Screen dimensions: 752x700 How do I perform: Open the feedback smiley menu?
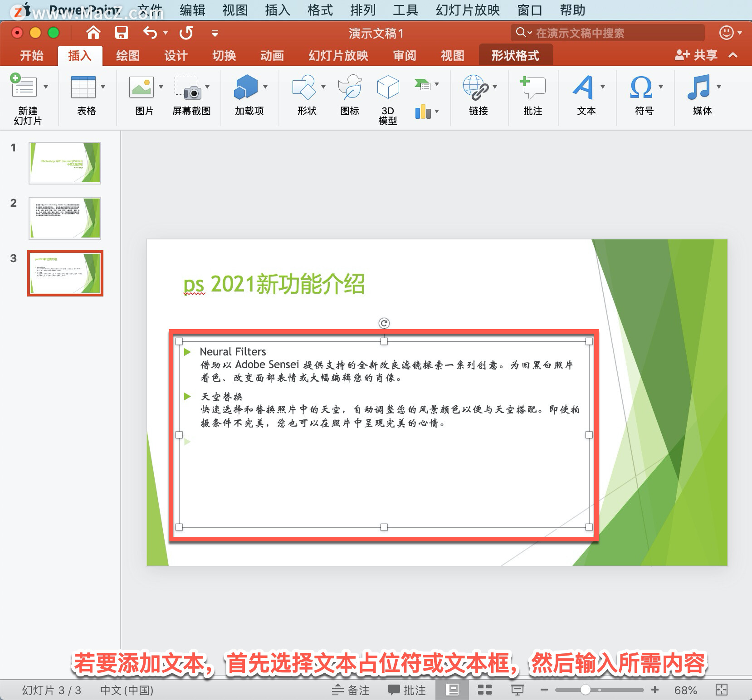pos(730,33)
